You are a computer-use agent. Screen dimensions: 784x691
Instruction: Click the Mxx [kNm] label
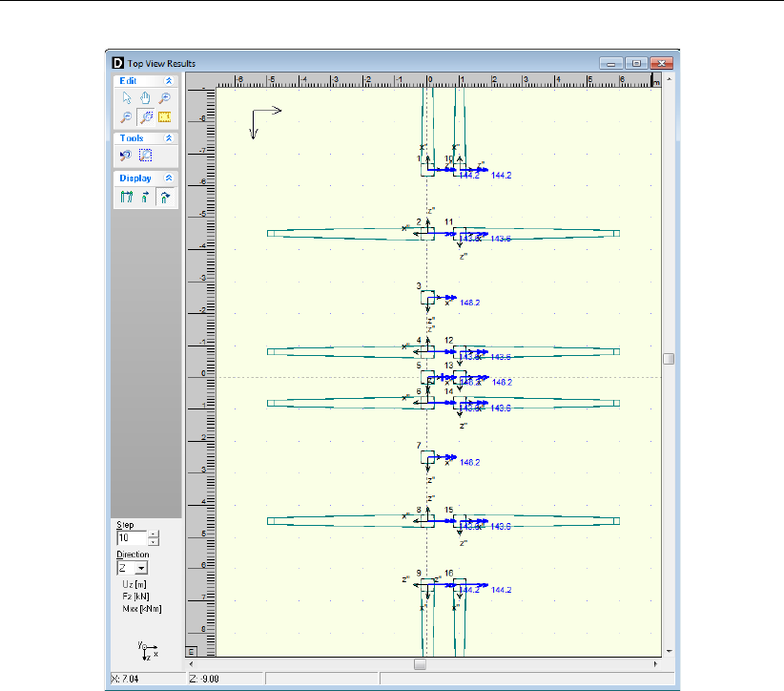[142, 609]
